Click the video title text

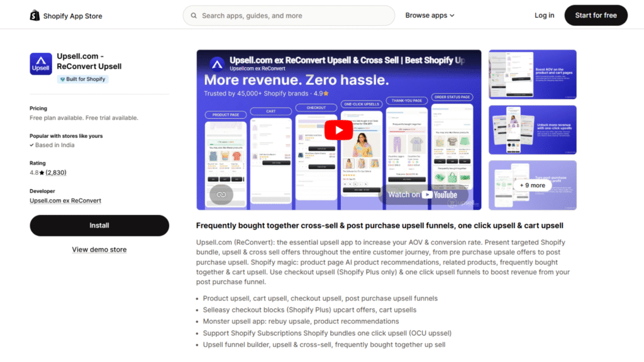coord(347,60)
